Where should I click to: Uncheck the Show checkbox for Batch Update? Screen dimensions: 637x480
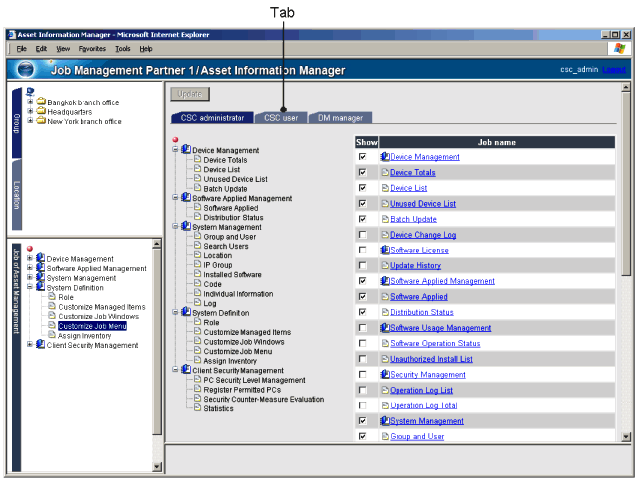point(362,219)
